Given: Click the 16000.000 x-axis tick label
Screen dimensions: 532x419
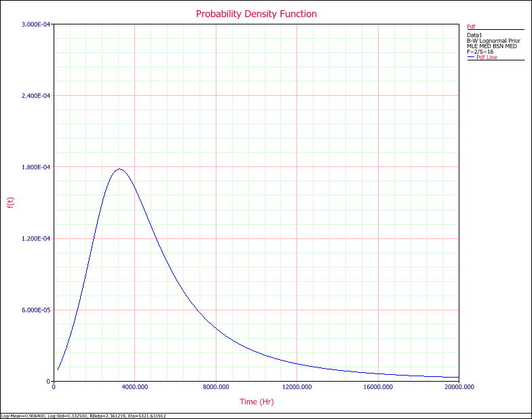Looking at the screenshot, I should coord(378,388).
